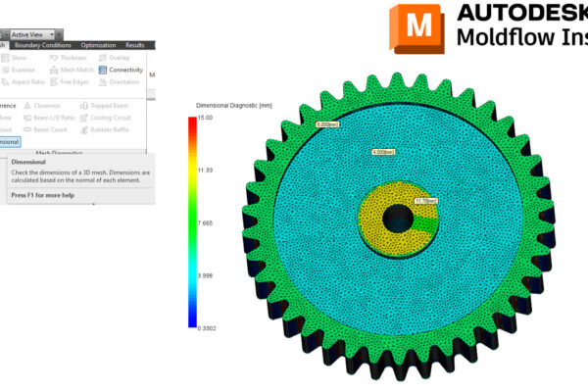Click 'Press F1 for more help' in tooltip
588x392 pixels.
42,195
